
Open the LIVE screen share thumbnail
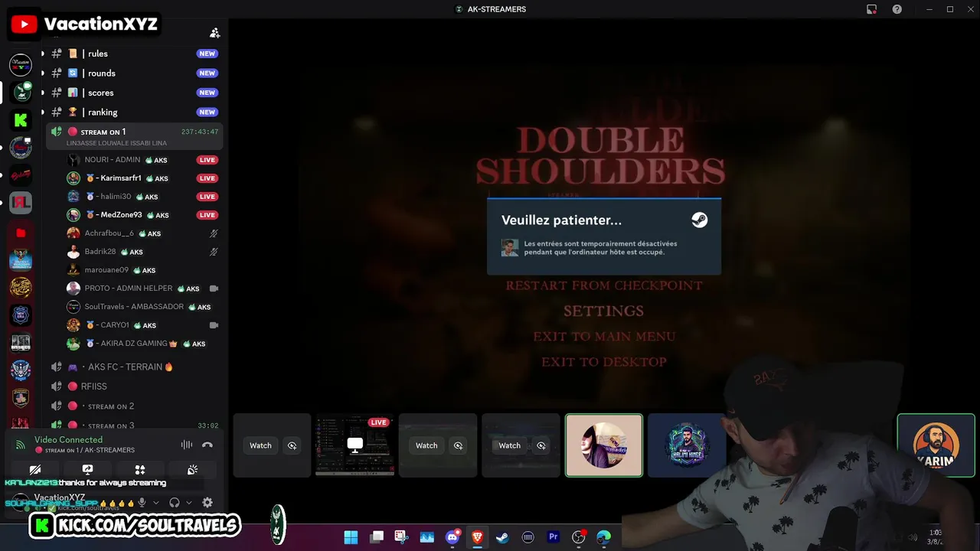(x=355, y=445)
